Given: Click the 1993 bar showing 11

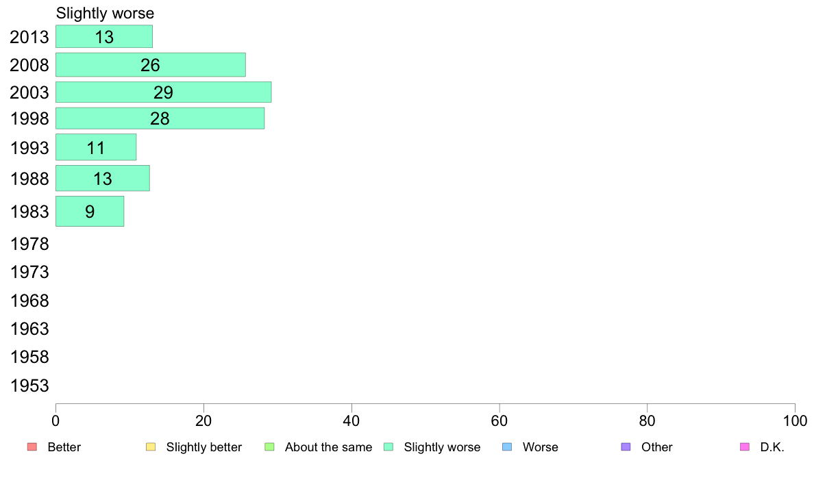Looking at the screenshot, I should (96, 147).
